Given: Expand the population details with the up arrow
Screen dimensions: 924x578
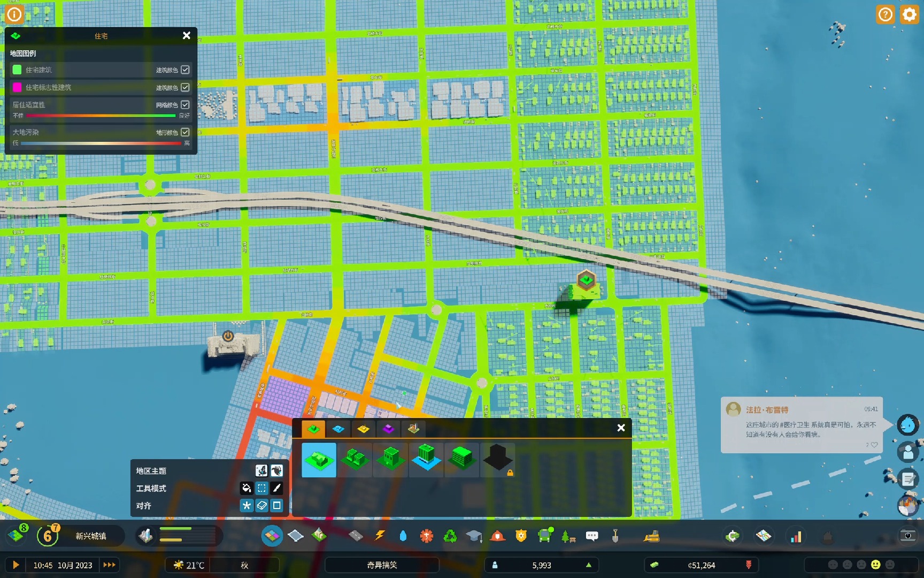Looking at the screenshot, I should click(588, 565).
